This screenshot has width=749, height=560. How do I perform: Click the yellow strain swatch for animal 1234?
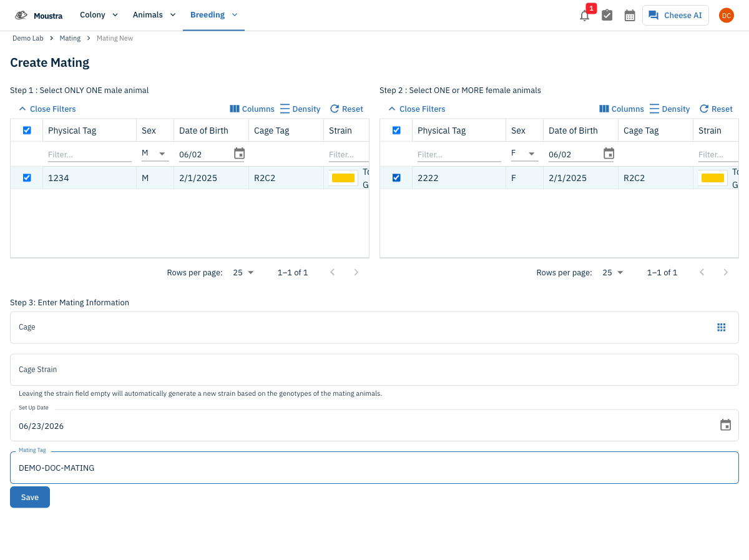tap(343, 178)
